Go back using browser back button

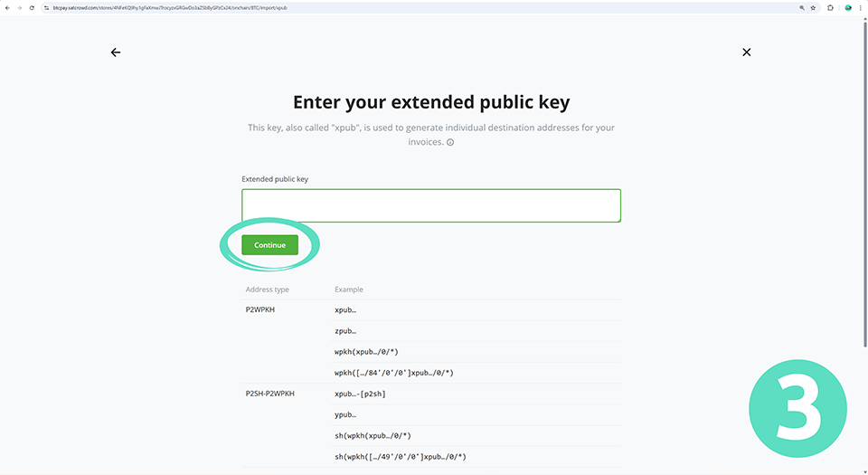pyautogui.click(x=6, y=7)
